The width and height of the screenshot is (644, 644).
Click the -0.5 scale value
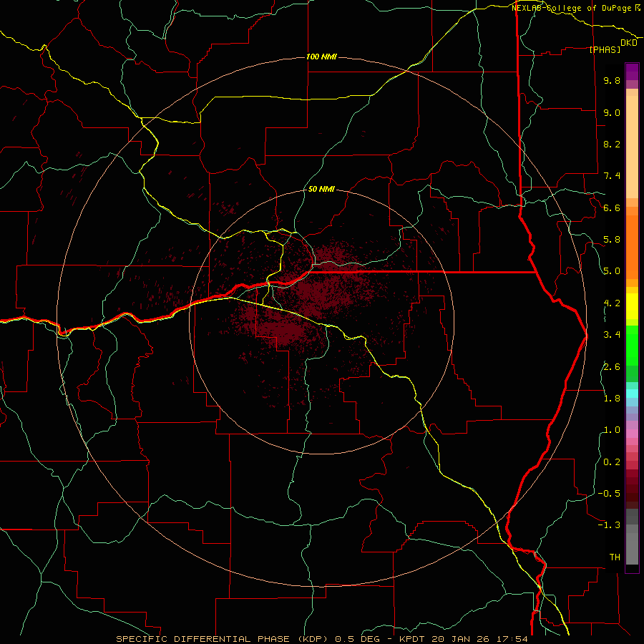pos(609,494)
